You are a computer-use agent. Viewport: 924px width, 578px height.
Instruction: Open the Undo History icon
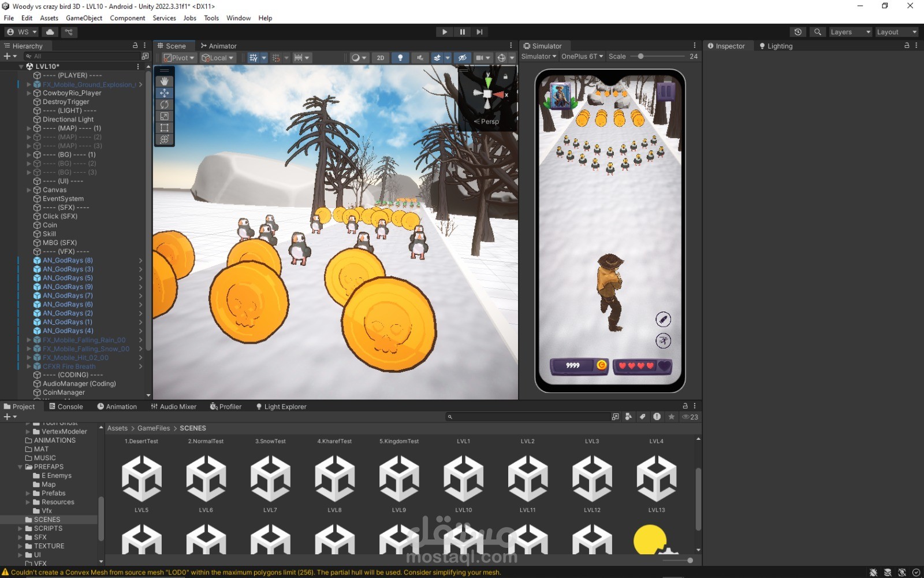798,32
